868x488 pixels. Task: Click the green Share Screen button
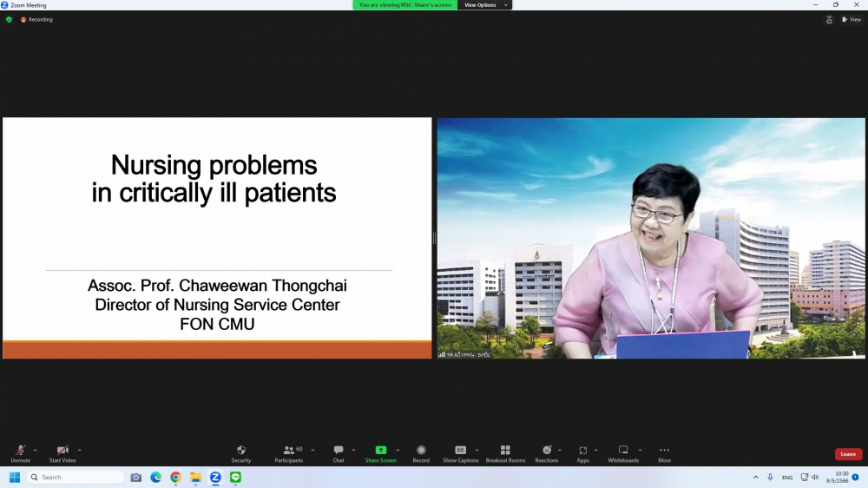(380, 453)
